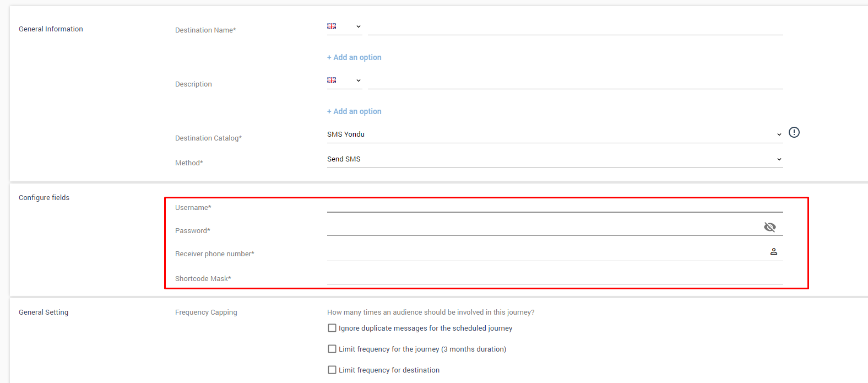Click the UK flag beside Destination Name
The width and height of the screenshot is (868, 383).
pos(332,26)
